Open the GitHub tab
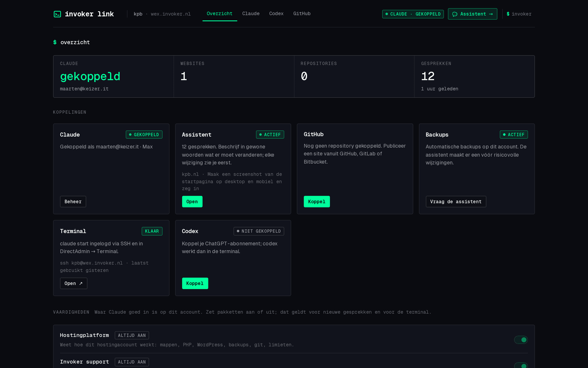This screenshot has width=588, height=368. 302,14
